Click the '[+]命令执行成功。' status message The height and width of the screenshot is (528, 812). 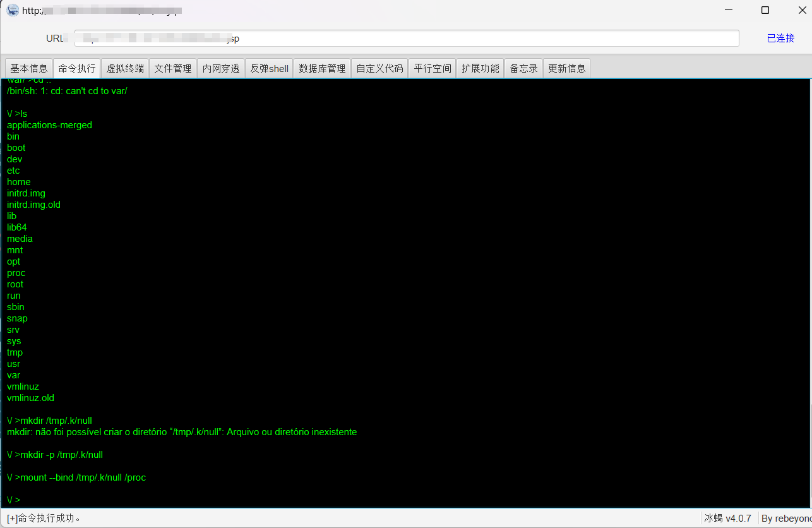[44, 519]
